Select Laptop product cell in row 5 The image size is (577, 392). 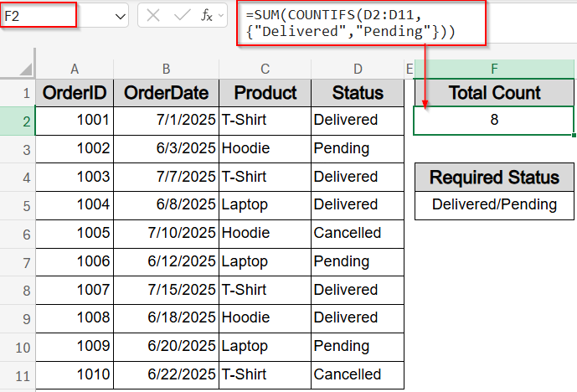pos(265,205)
